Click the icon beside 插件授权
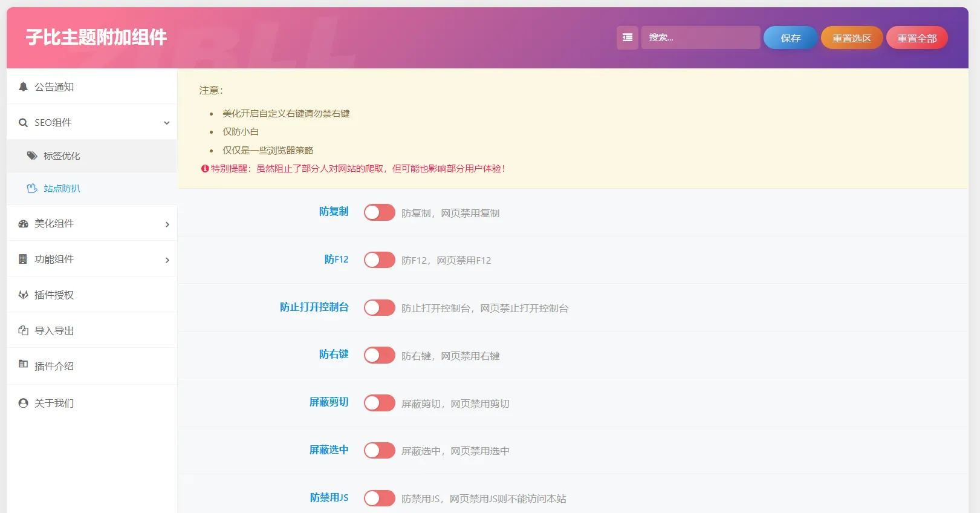 pos(23,295)
